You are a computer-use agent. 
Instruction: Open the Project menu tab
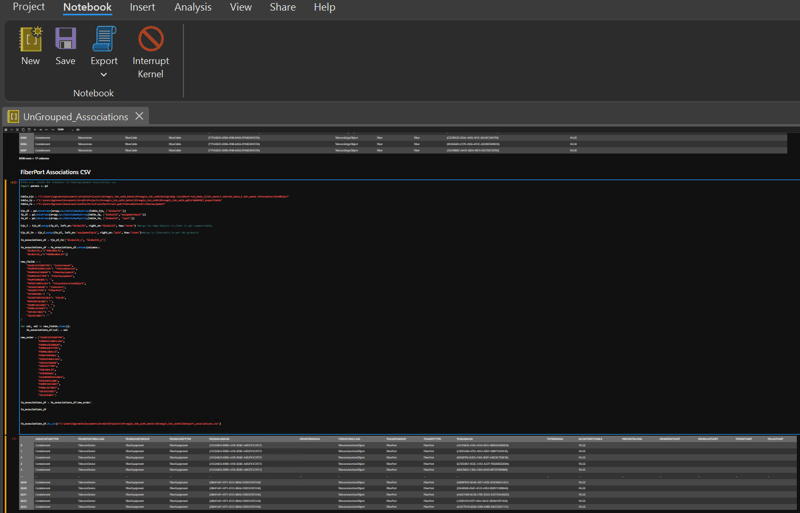tap(29, 7)
